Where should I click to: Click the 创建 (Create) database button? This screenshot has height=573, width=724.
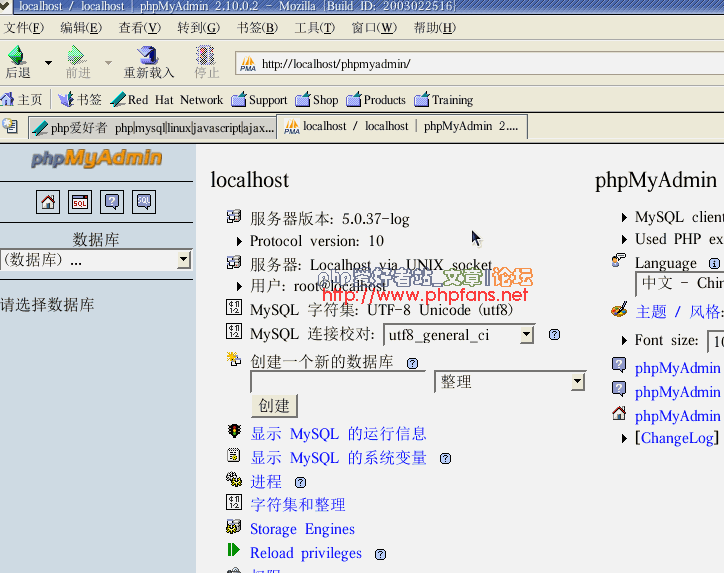(274, 405)
